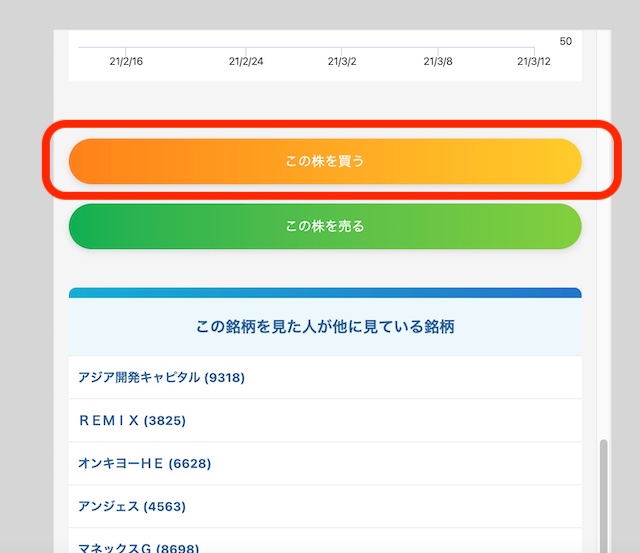This screenshot has height=553, width=640.
Task: Click the blue bar atop related stocks panel
Action: click(x=324, y=293)
